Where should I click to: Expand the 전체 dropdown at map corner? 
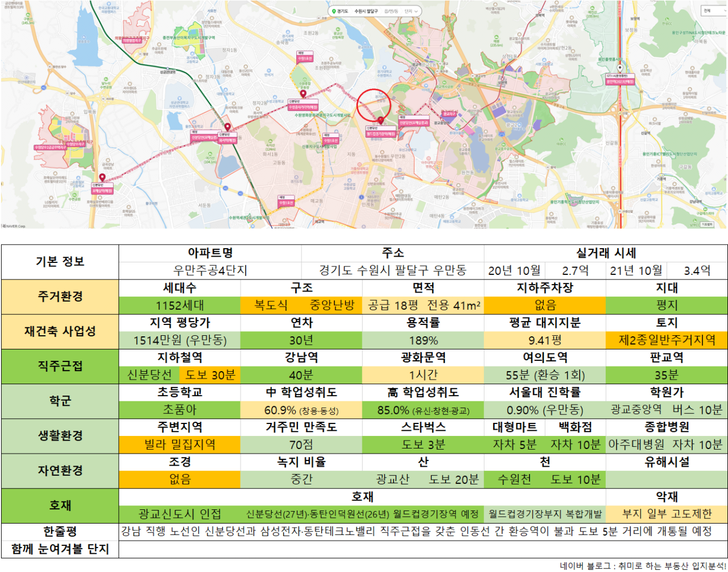[713, 11]
